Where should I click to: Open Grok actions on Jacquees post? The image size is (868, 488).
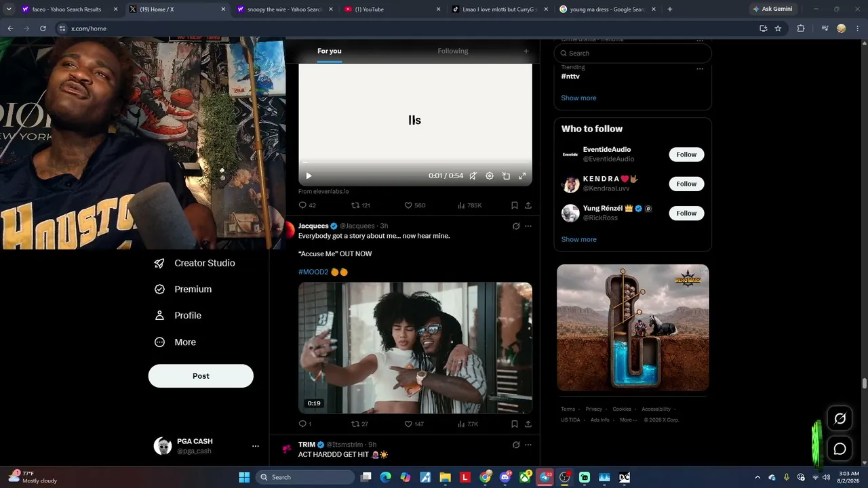coord(516,226)
